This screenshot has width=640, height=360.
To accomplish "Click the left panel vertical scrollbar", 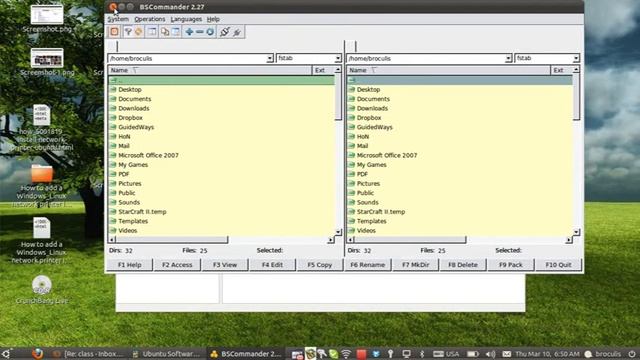I will (338, 97).
